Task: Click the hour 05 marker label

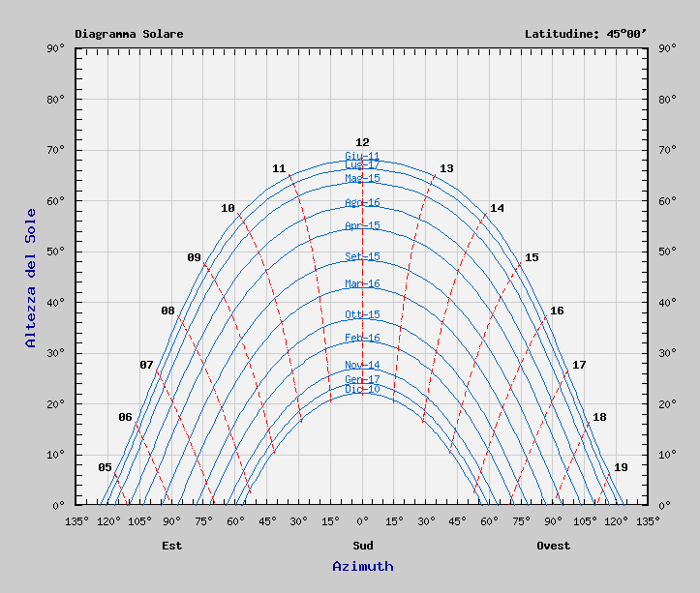Action: [105, 467]
